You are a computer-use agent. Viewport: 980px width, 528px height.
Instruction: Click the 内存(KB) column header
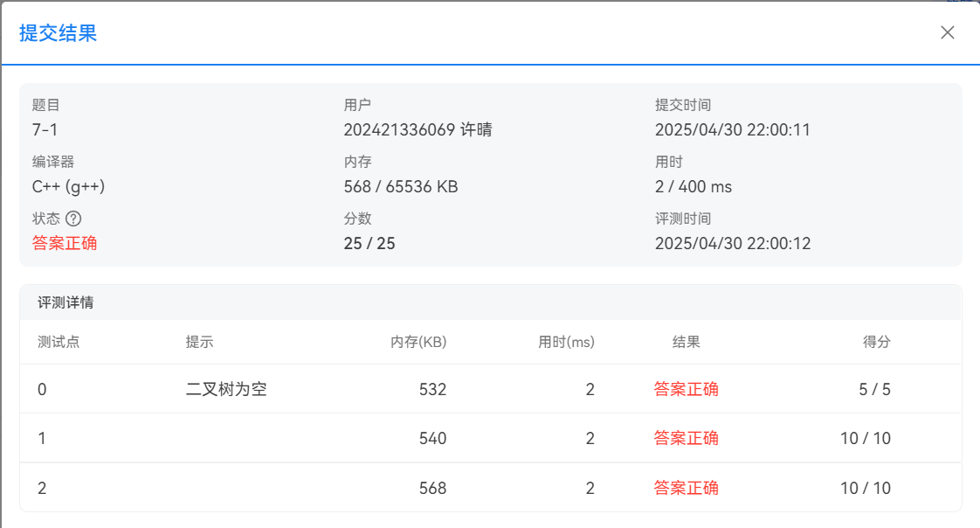[x=418, y=342]
